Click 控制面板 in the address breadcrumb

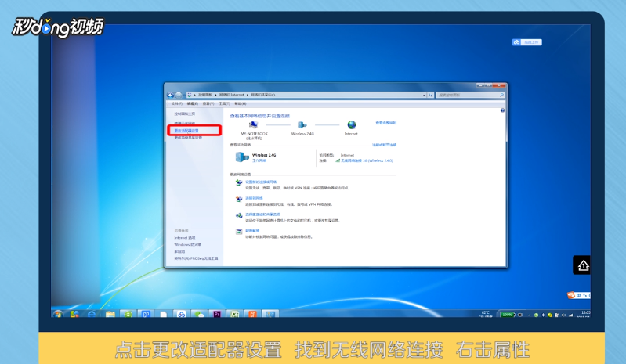[205, 95]
